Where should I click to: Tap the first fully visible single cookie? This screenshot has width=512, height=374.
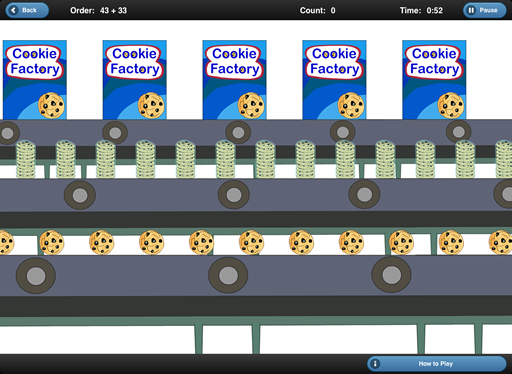(52, 242)
